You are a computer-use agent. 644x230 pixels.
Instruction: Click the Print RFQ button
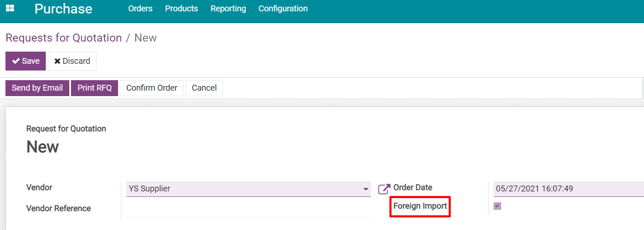click(x=95, y=88)
